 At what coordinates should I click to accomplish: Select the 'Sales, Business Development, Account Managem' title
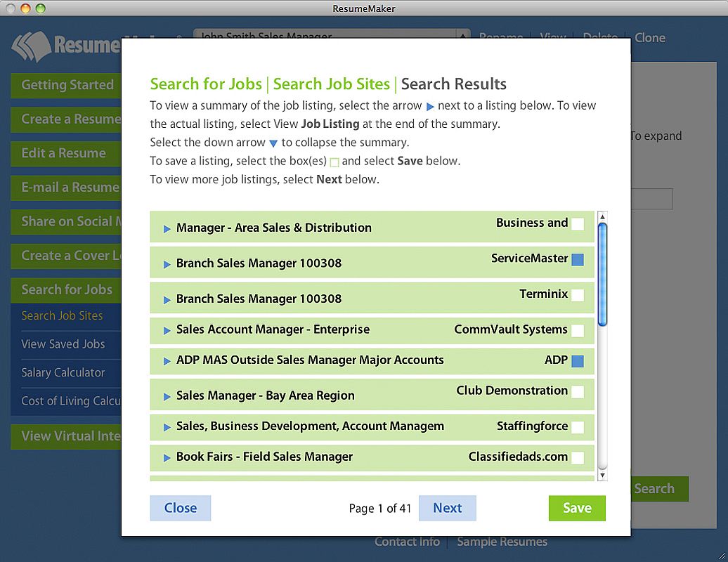[x=310, y=426]
